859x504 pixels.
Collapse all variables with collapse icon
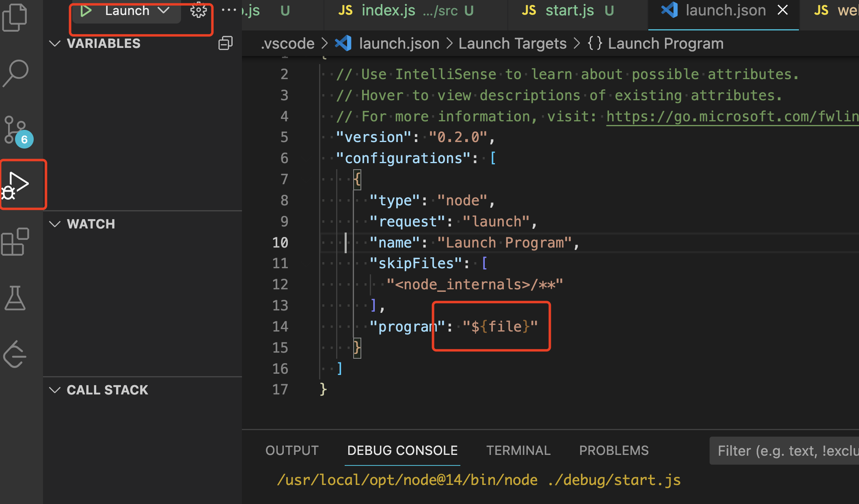(225, 43)
